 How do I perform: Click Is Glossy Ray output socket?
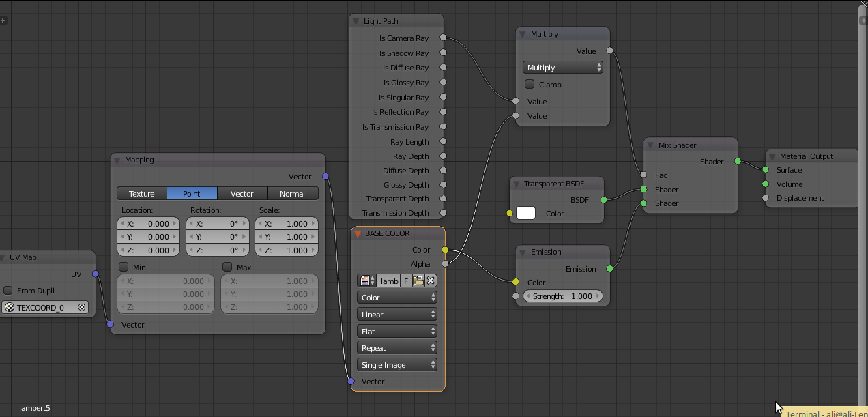tap(444, 83)
